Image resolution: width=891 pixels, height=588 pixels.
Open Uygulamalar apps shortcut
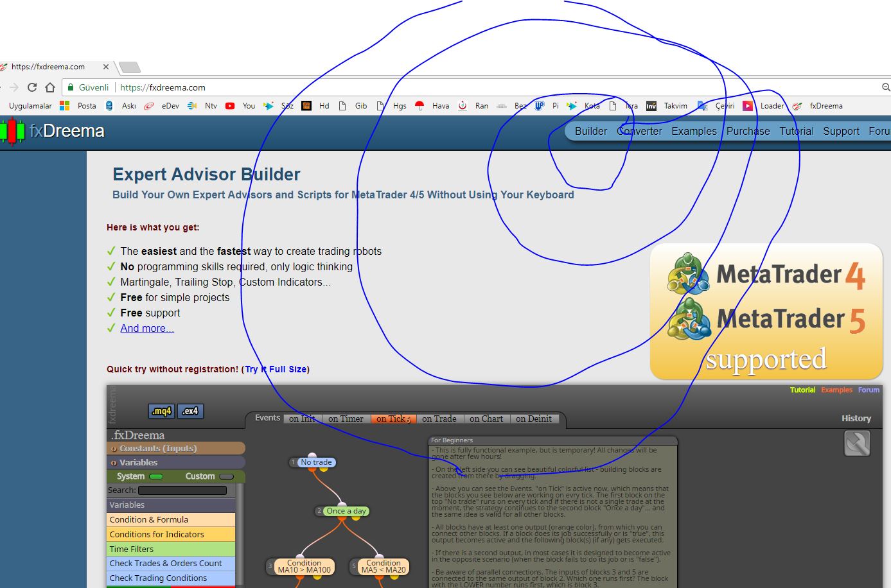pyautogui.click(x=30, y=106)
